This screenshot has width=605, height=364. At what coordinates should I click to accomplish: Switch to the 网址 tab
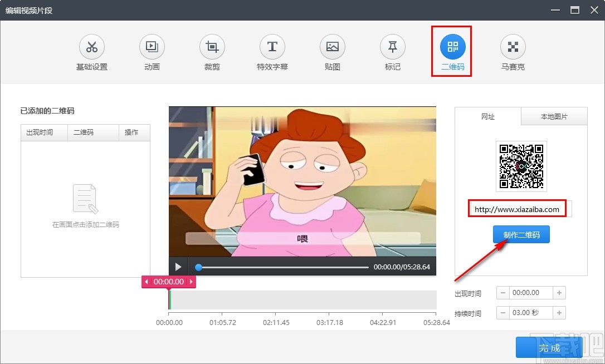pos(488,116)
